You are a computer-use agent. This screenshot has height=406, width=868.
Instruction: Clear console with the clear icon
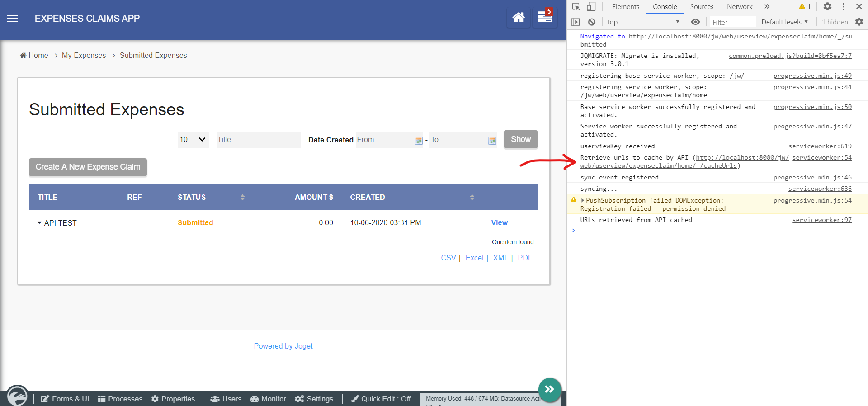click(x=591, y=22)
